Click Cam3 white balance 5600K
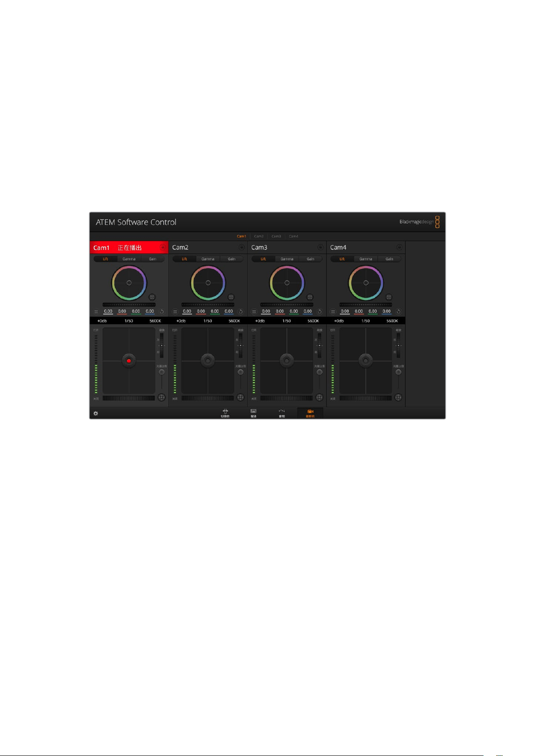This screenshot has width=535, height=756. [x=313, y=321]
